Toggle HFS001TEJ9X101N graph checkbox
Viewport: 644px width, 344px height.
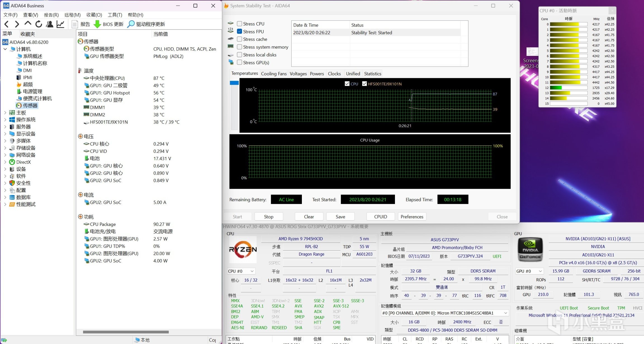pyautogui.click(x=364, y=84)
